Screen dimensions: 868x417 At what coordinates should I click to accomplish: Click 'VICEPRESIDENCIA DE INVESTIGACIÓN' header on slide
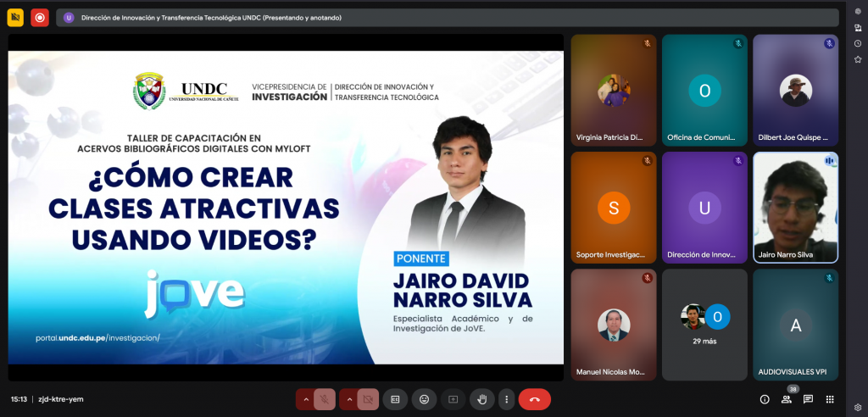click(290, 92)
